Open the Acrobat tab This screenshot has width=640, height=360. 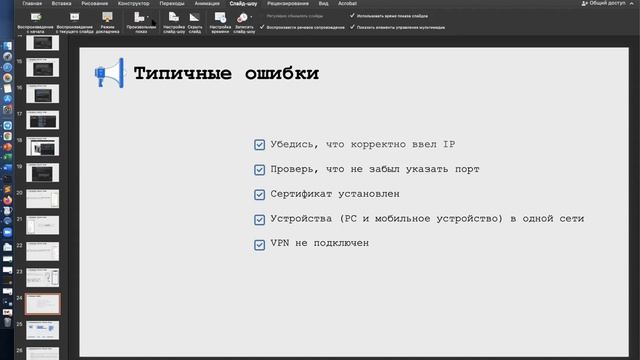coord(347,3)
